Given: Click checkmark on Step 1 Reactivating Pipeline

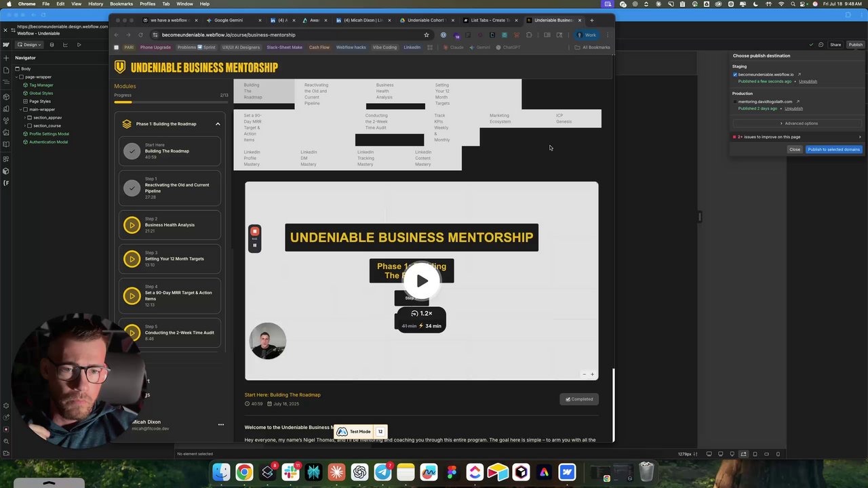Looking at the screenshot, I should 132,188.
